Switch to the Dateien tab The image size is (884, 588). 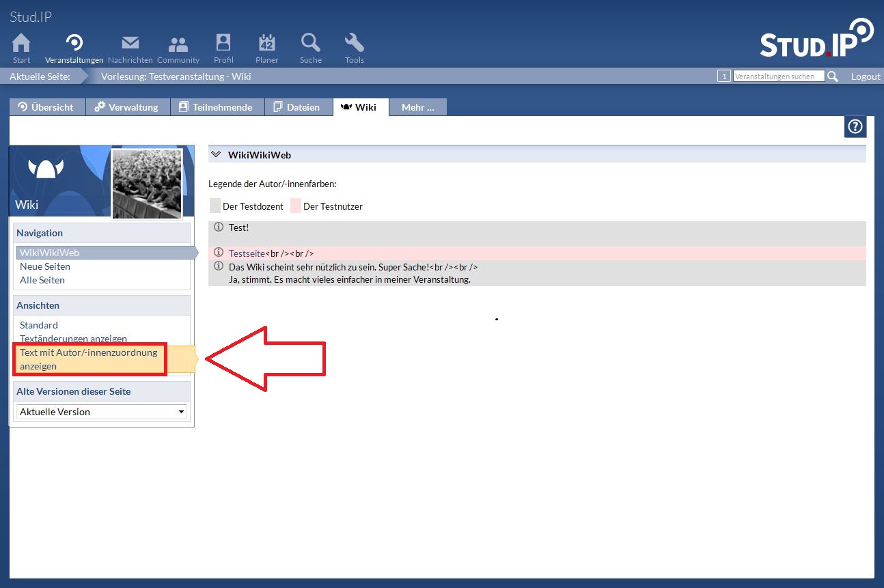coord(297,107)
